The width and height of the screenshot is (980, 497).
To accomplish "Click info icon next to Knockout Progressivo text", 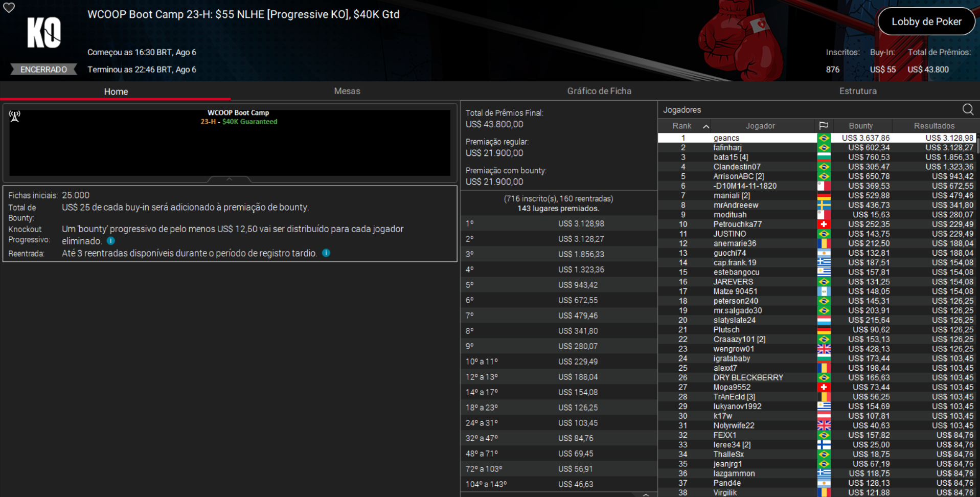I will tap(111, 241).
